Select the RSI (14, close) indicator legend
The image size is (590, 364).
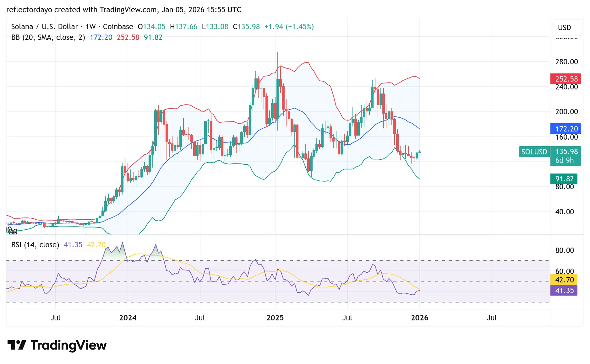[x=35, y=245]
